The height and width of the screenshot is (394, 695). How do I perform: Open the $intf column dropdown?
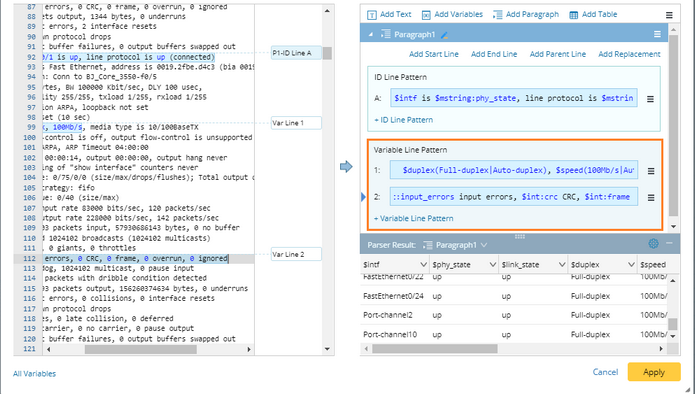point(423,265)
